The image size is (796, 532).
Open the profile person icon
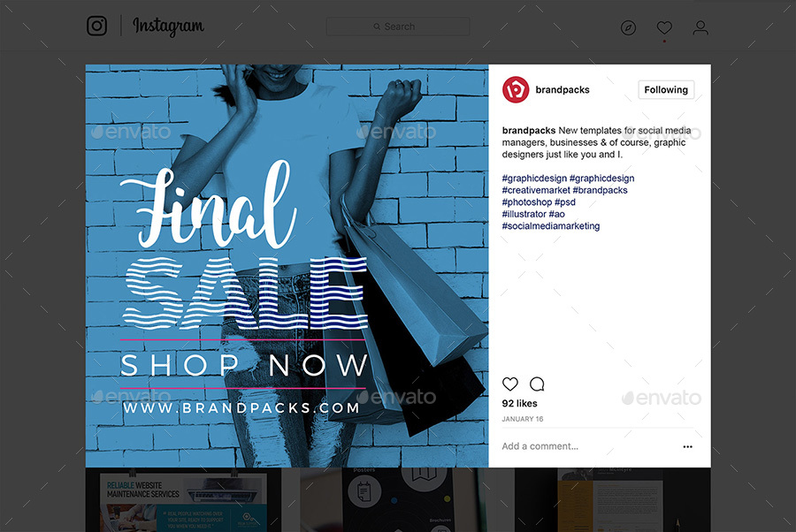[700, 27]
